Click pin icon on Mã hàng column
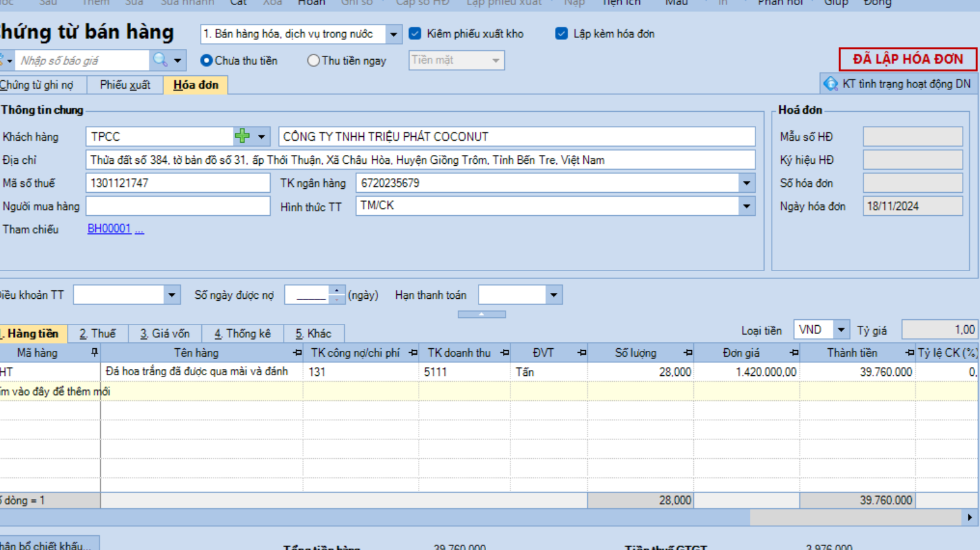980x550 pixels. [94, 353]
